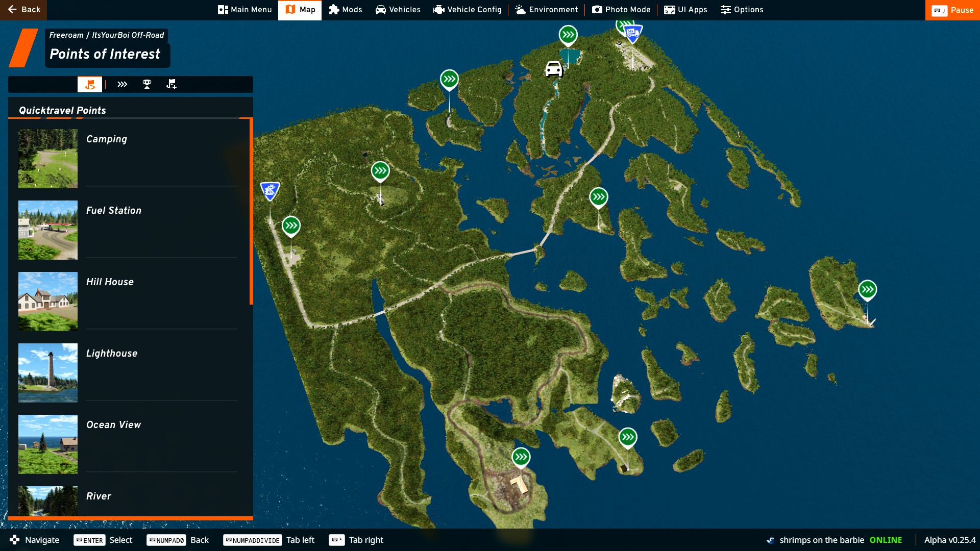Click green marker on the hill clearing
This screenshot has width=980, height=551.
point(380,171)
